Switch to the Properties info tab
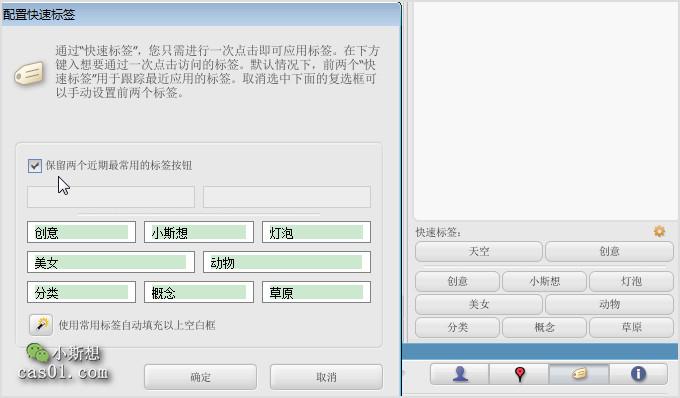 click(x=638, y=373)
